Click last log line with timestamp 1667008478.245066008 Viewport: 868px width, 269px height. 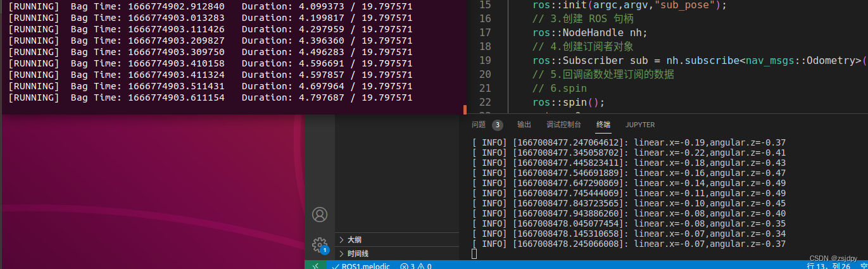629,244
